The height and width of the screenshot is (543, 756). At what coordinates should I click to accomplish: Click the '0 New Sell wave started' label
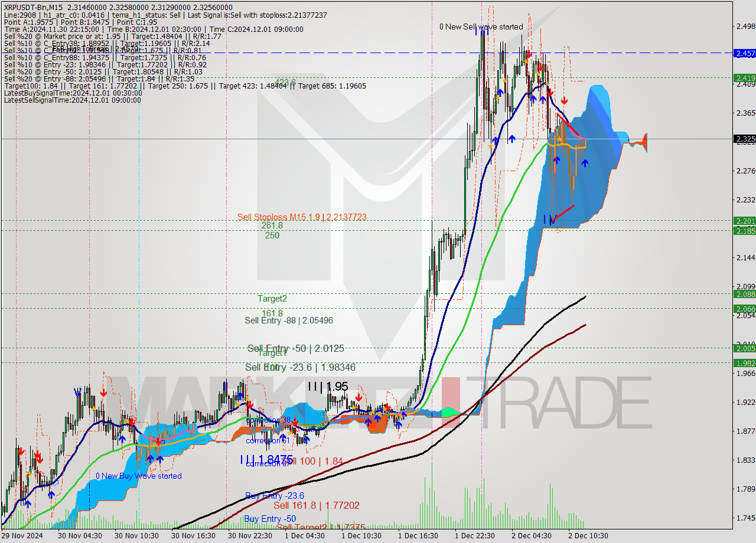point(481,27)
